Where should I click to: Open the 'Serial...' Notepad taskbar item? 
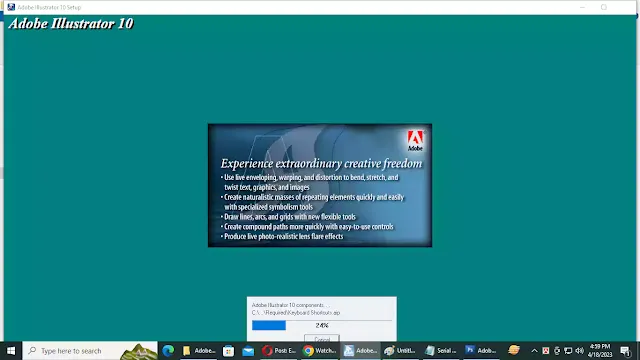[x=441, y=351]
